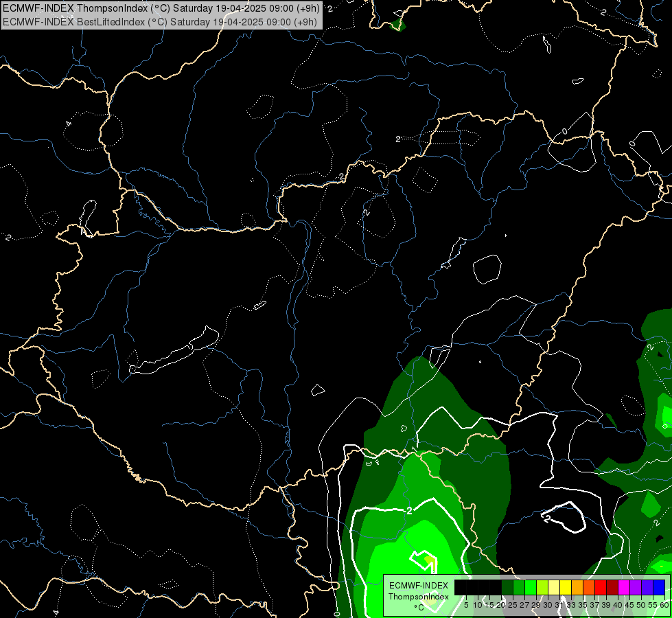672x618 pixels.
Task: Click the ECMWF-INDEX BestLiftedIndex title line
Action: (x=161, y=22)
